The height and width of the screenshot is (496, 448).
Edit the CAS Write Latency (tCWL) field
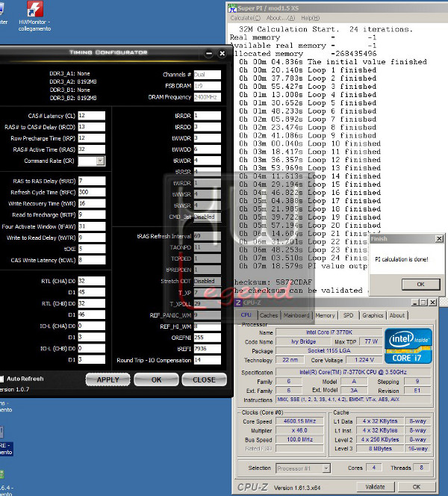(92, 260)
